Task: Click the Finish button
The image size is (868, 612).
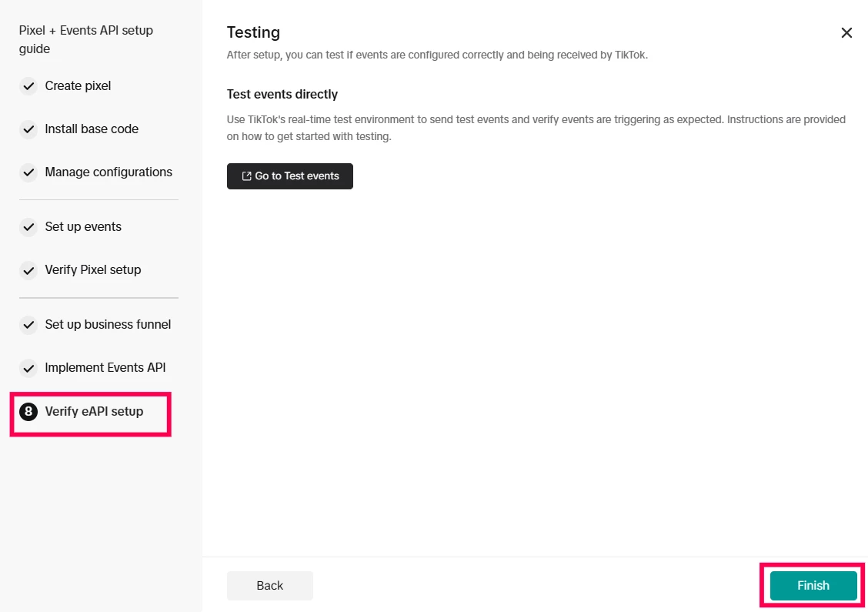Action: tap(813, 586)
